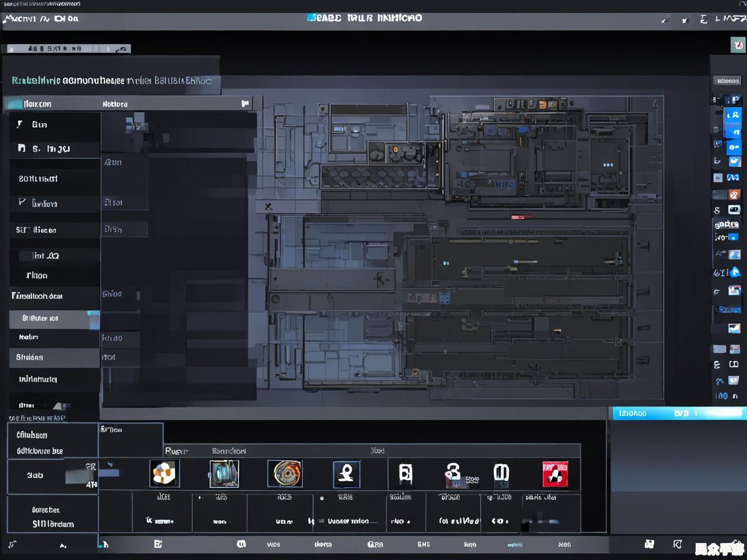The width and height of the screenshot is (747, 560).
Task: Click the X marker at the map's left edge
Action: pyautogui.click(x=268, y=206)
